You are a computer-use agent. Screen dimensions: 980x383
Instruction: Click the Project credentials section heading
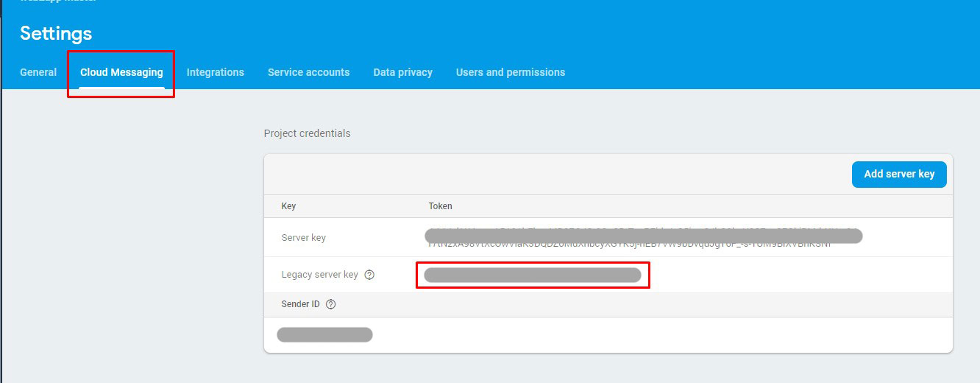pyautogui.click(x=307, y=133)
